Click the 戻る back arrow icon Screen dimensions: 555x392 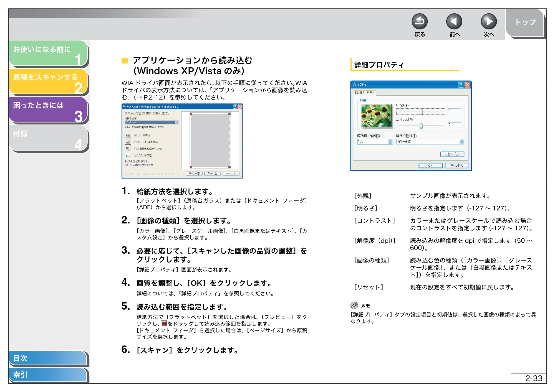[x=419, y=21]
